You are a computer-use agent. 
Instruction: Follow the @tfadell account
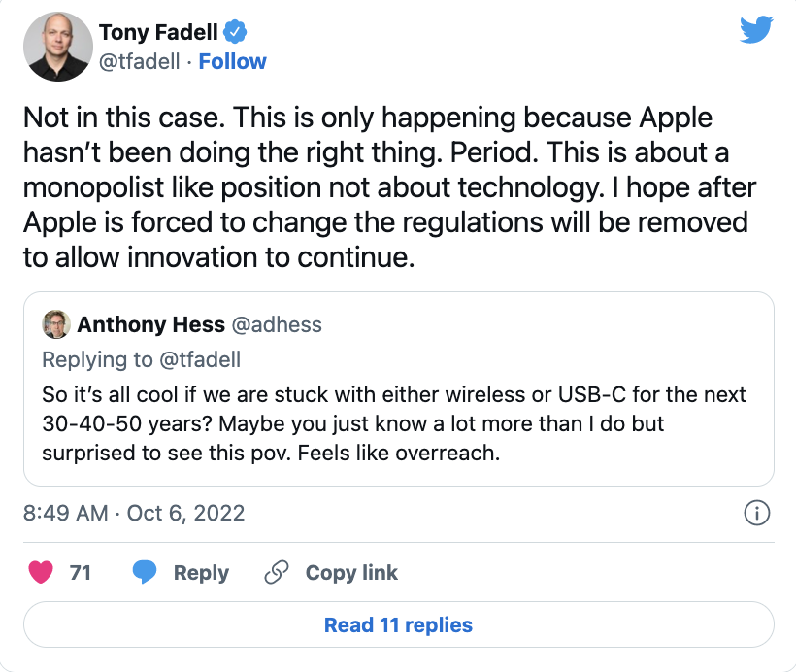232,62
